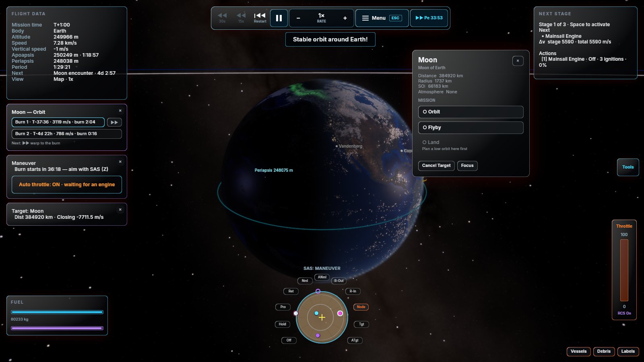
Task: Increase the time warp rate
Action: (x=345, y=18)
